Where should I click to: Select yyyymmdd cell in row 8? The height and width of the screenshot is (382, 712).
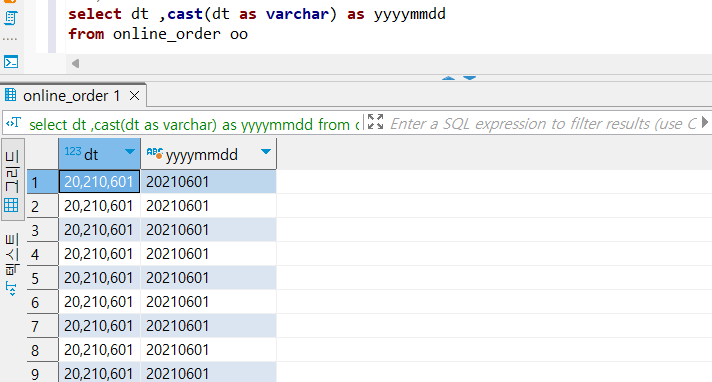tap(208, 350)
